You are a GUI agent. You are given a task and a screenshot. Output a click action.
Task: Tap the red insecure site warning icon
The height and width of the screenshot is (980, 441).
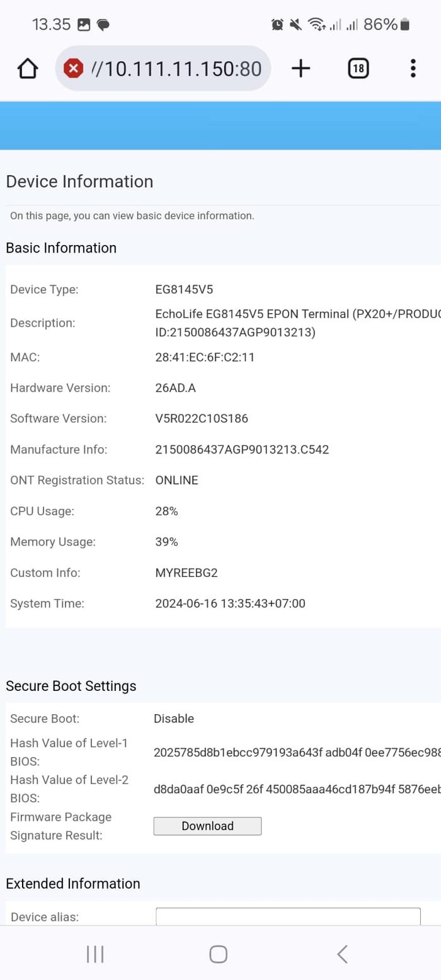pyautogui.click(x=74, y=68)
